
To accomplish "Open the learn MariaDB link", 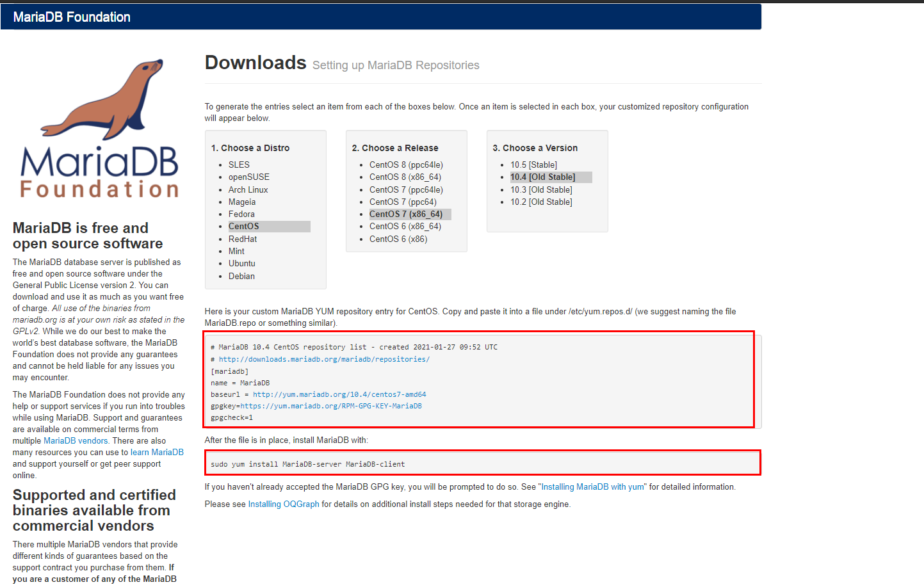I will (x=157, y=453).
